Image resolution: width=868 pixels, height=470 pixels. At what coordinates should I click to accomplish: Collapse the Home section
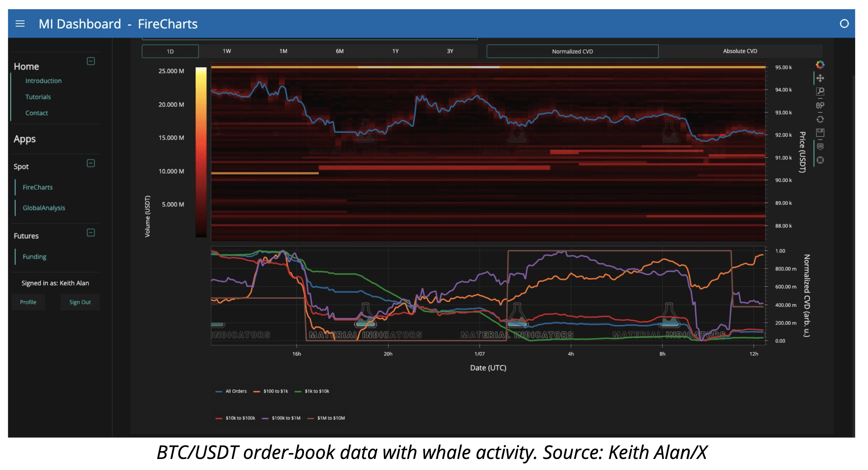click(91, 61)
